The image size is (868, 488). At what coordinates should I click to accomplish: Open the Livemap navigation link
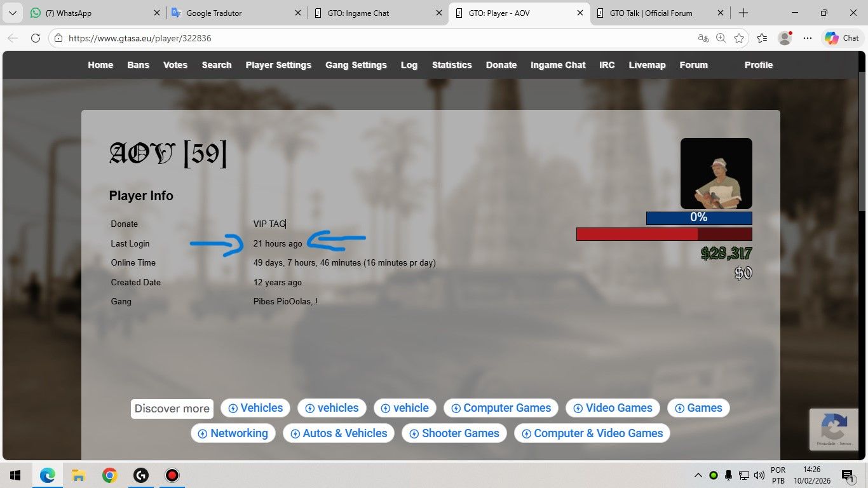pos(647,65)
